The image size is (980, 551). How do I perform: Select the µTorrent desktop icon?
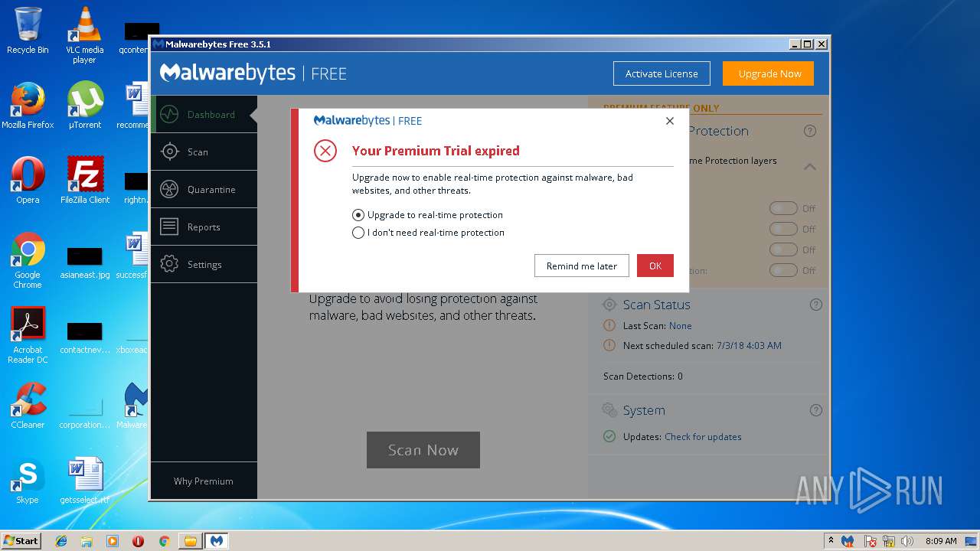85,106
